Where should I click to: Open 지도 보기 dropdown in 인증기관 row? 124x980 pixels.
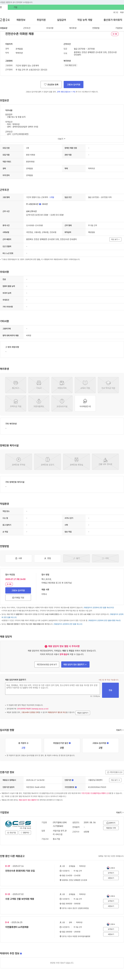(x=115, y=780)
